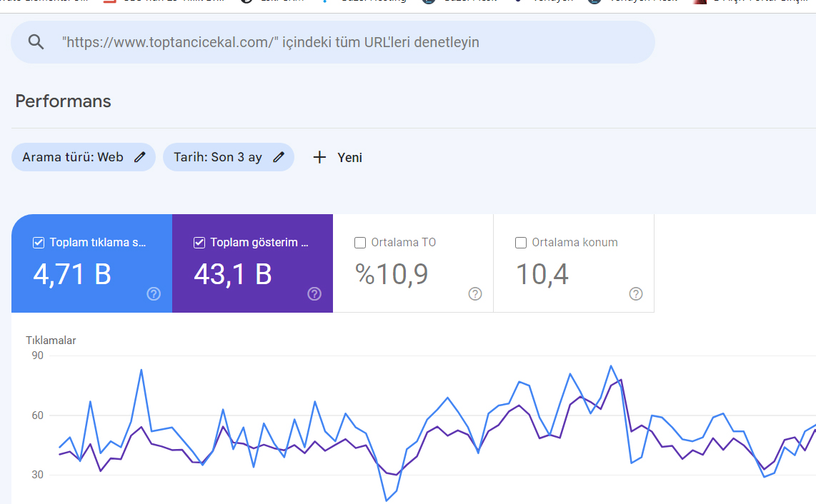Click the Tıklamalar axis label

point(51,341)
